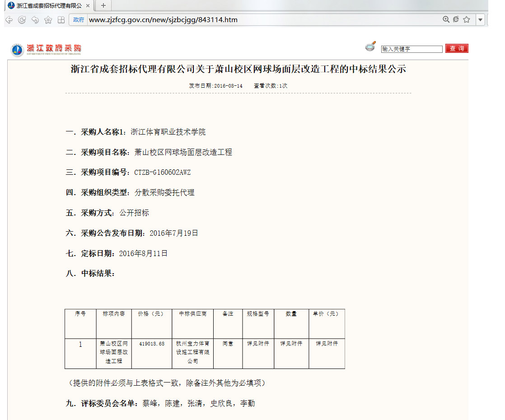The width and height of the screenshot is (505, 420).
Task: Click the 政府 site badge in address bar
Action: (x=79, y=20)
